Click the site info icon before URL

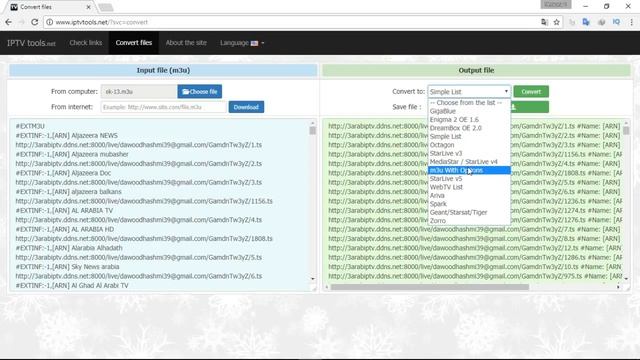tap(49, 22)
